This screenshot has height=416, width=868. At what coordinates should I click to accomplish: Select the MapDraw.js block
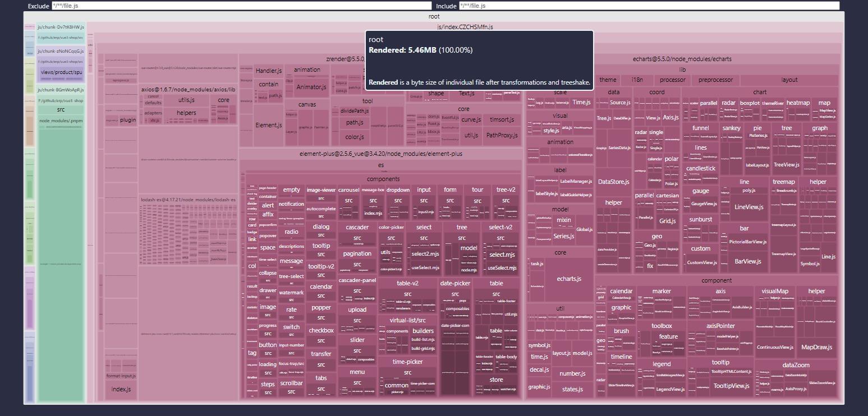816,348
